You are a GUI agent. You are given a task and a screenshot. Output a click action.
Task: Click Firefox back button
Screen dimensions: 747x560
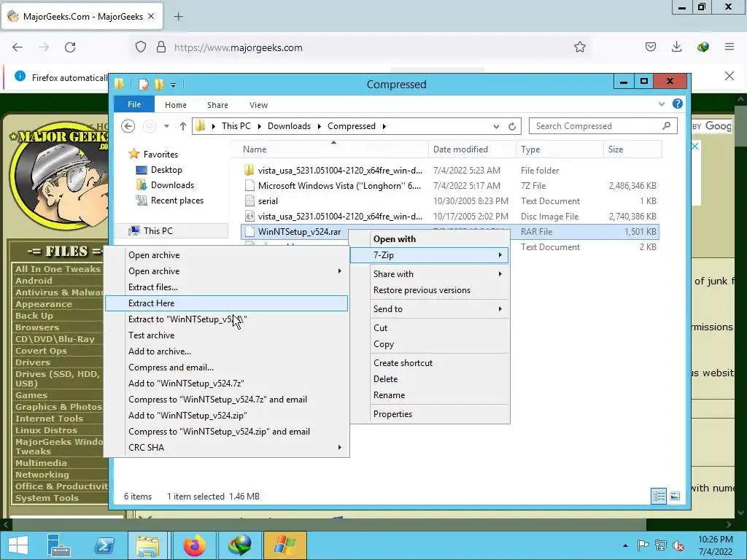[18, 47]
